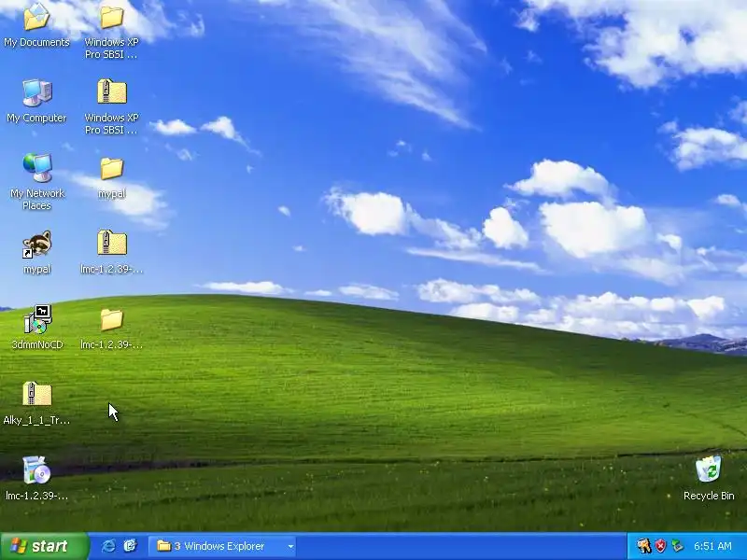Click the 6:51 AM taskbar clock

(712, 546)
